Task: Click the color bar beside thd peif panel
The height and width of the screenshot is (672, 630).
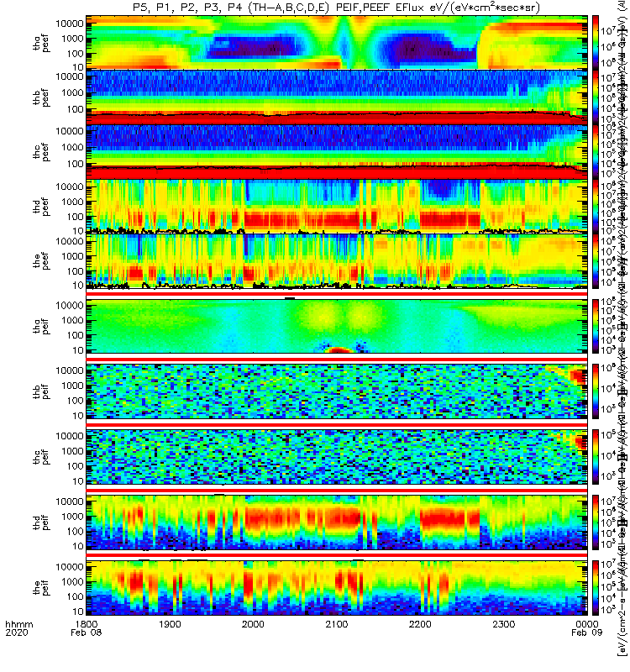Action: pos(596,522)
